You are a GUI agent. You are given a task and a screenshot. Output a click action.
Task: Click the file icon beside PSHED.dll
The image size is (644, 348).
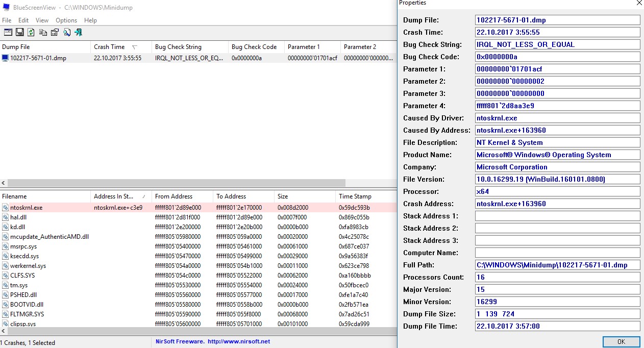5,295
